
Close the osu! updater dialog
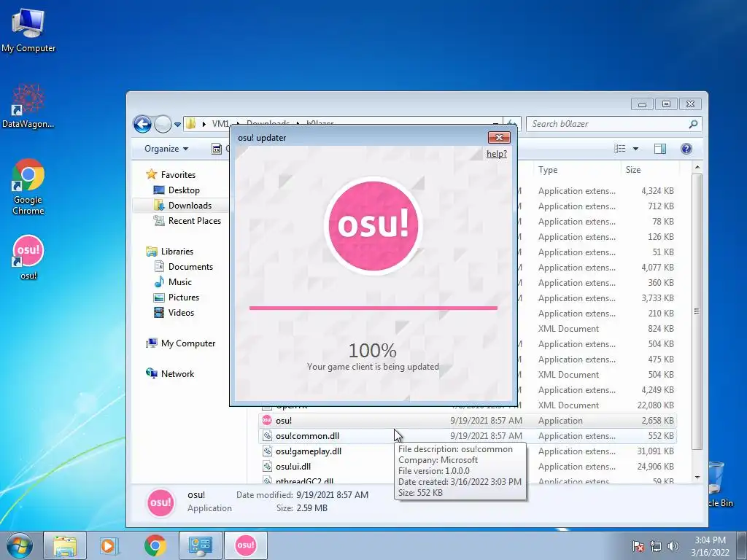tap(499, 138)
